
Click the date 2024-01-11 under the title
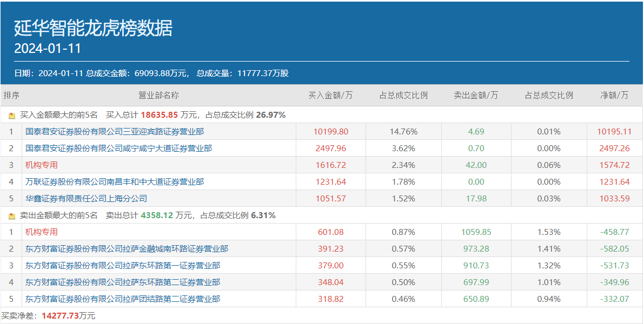[x=48, y=49]
